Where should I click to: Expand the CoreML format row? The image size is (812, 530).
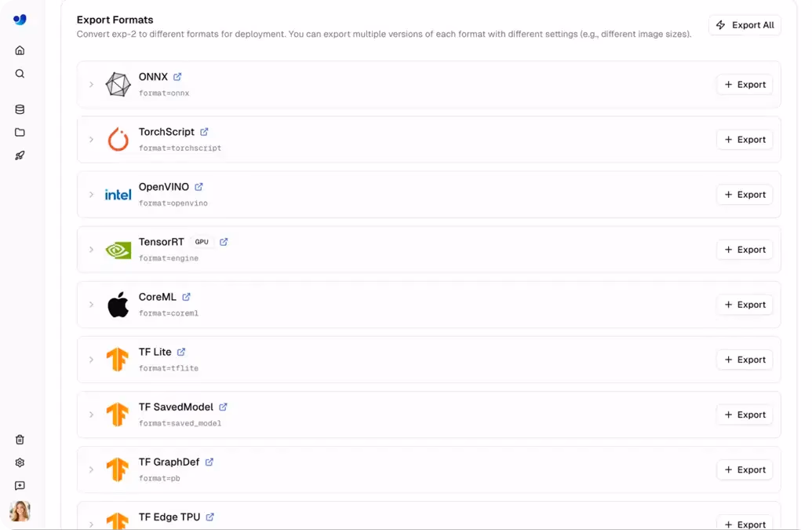[91, 305]
